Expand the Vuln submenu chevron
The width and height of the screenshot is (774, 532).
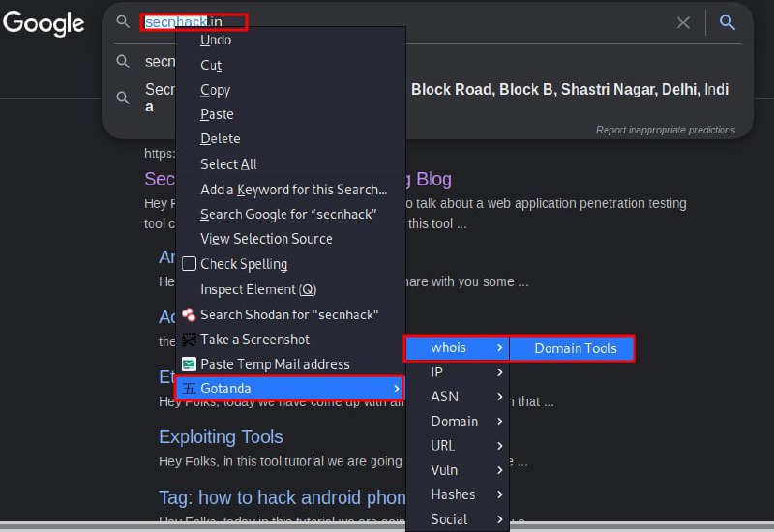(x=499, y=470)
